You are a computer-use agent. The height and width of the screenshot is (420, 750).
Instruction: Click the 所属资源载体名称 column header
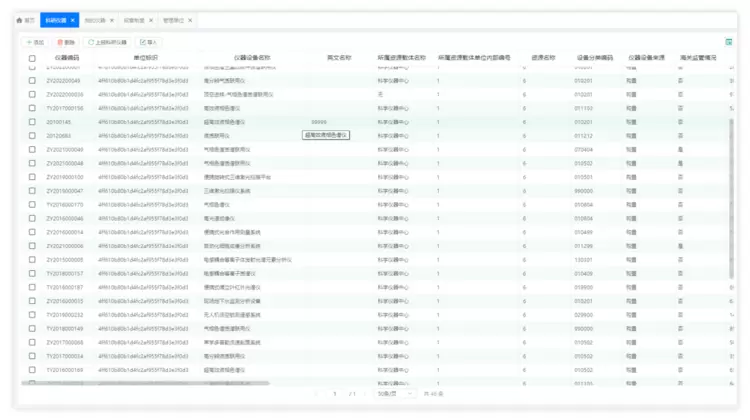pyautogui.click(x=401, y=59)
